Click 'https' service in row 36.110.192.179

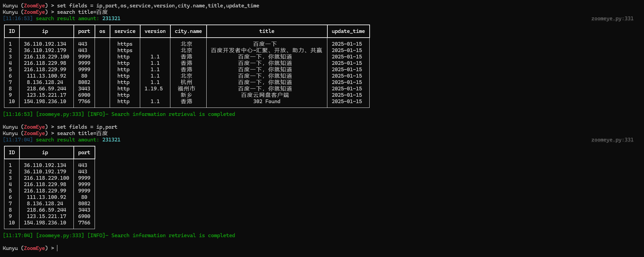click(125, 50)
